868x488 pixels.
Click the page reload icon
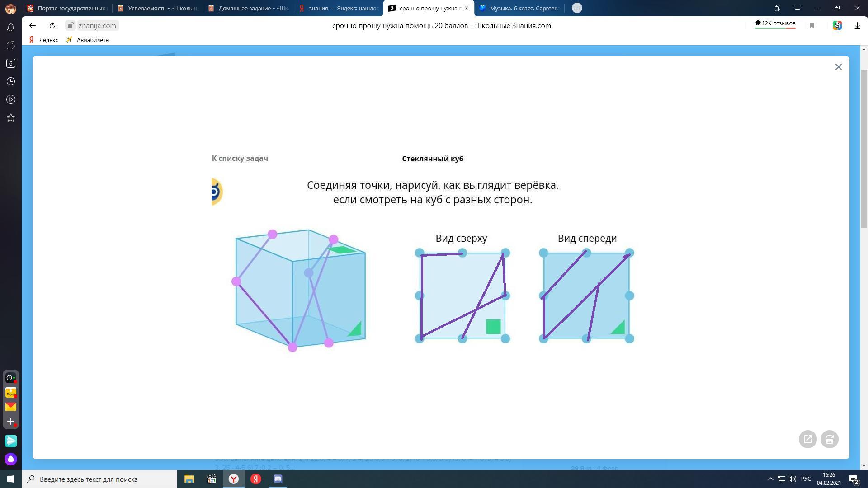click(x=52, y=26)
